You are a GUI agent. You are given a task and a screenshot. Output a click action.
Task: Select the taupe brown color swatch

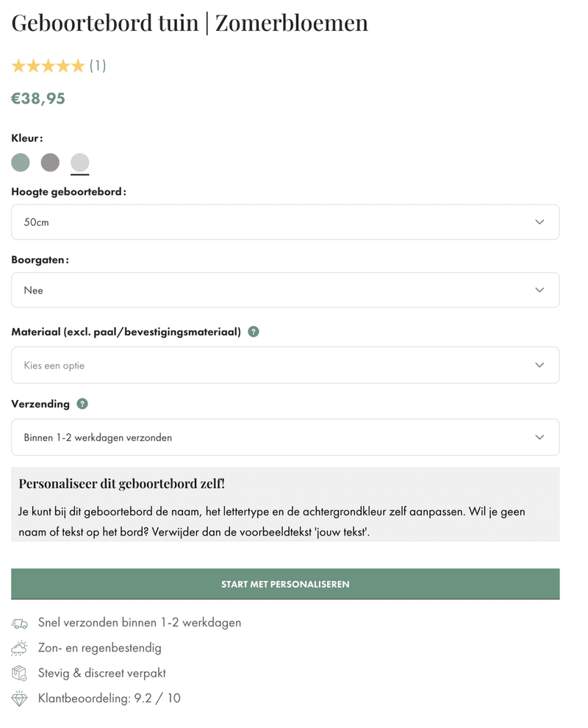[x=50, y=163]
